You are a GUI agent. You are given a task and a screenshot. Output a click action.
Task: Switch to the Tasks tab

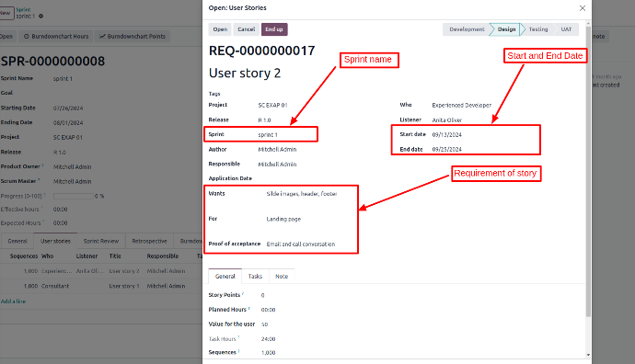pos(255,277)
